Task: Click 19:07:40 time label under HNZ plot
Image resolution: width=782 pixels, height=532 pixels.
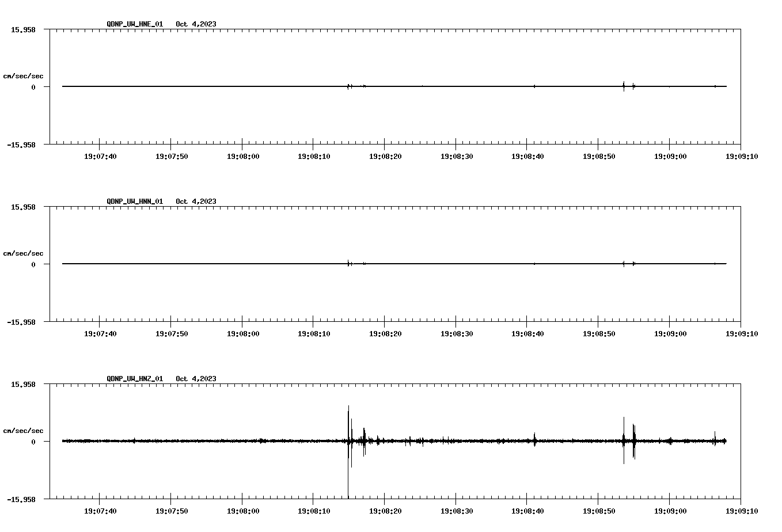Action: pyautogui.click(x=100, y=511)
